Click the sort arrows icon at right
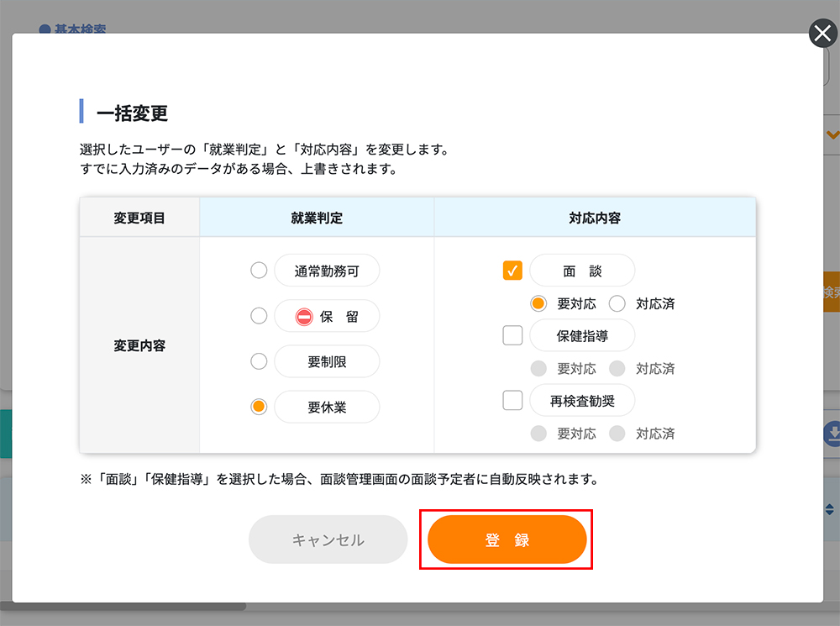 click(x=830, y=509)
